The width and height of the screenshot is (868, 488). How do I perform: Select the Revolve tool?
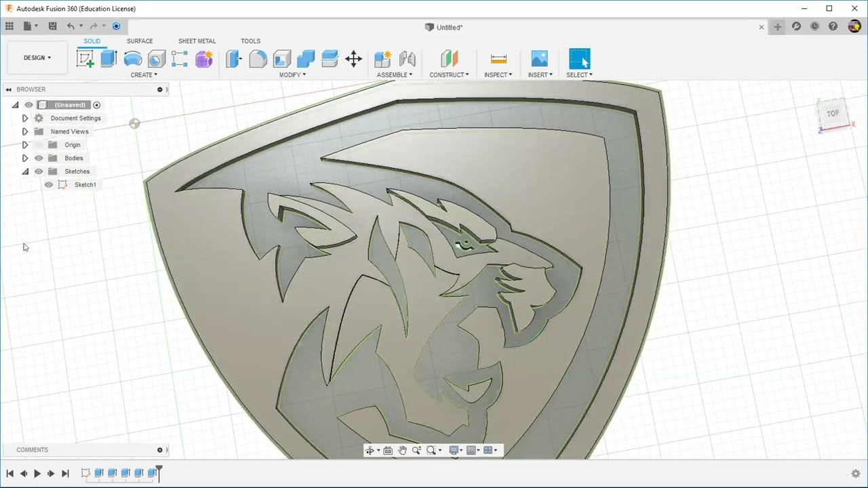pos(133,59)
